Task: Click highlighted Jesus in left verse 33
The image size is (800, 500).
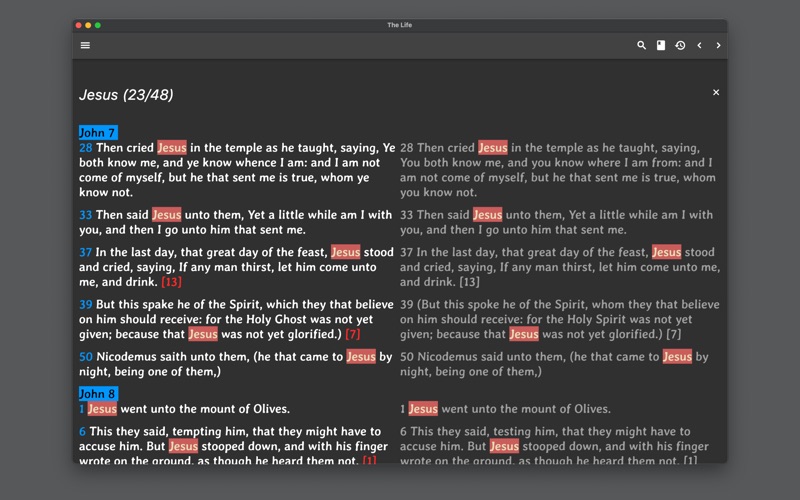Action: [x=167, y=214]
